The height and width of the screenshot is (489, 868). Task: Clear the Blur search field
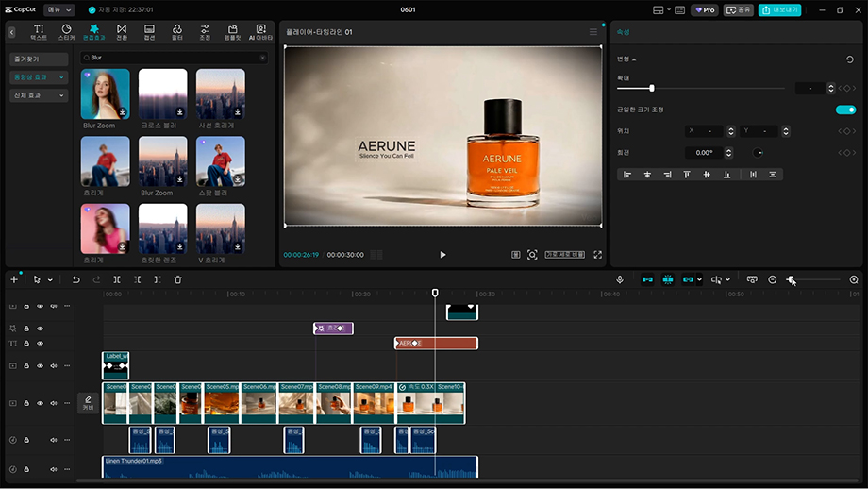[262, 58]
